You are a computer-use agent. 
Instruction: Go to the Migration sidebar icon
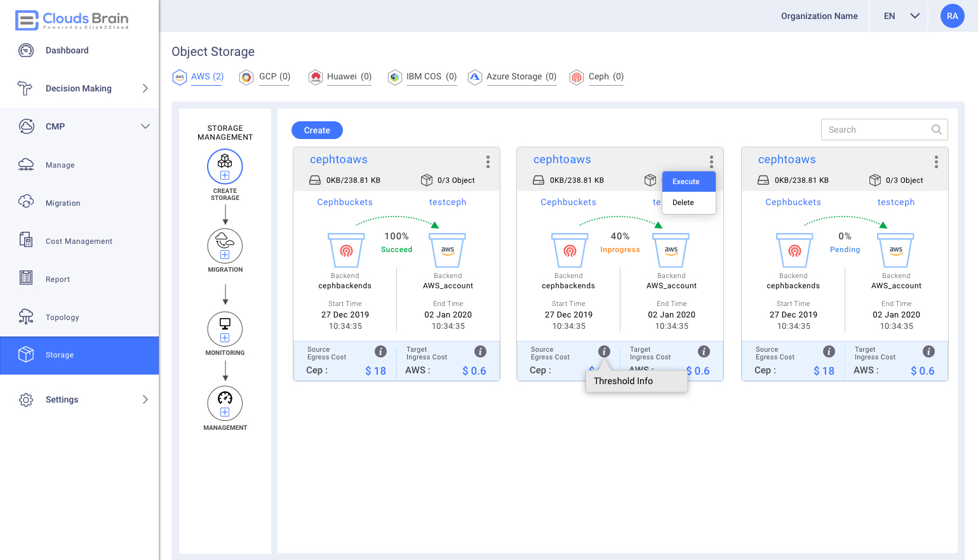pos(26,202)
